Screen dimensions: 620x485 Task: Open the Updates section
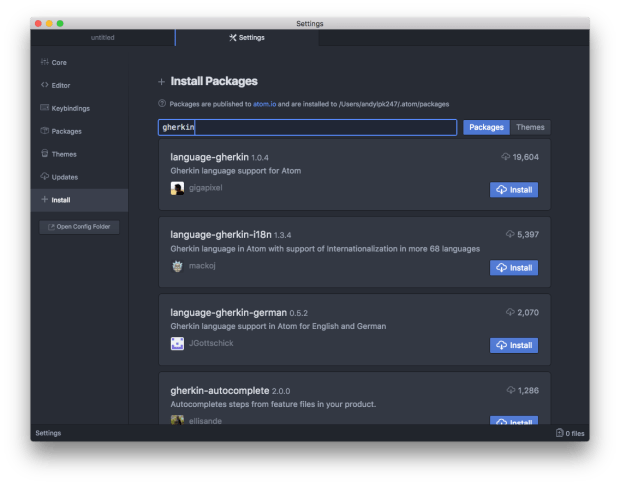[x=64, y=177]
